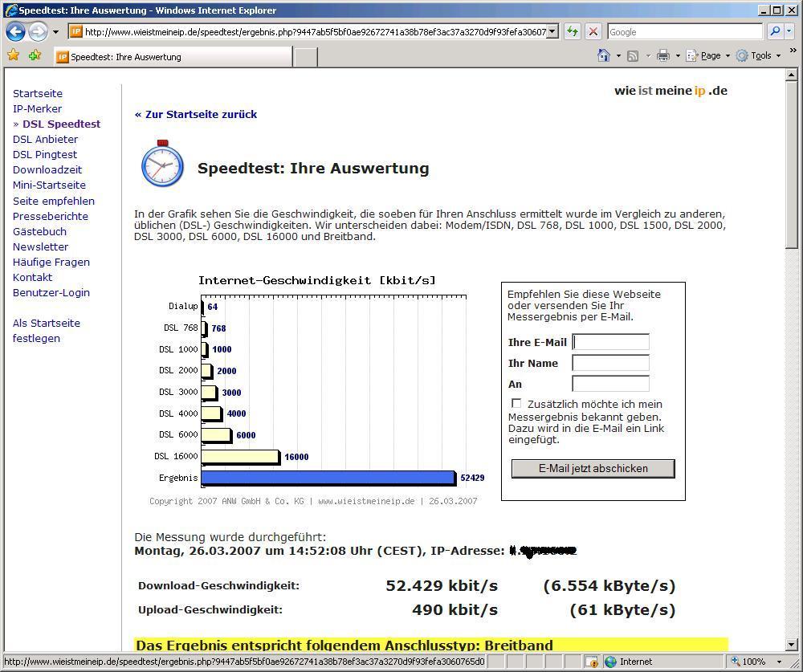The image size is (803, 672).
Task: Open the Benutzer-Login link
Action: 51,292
